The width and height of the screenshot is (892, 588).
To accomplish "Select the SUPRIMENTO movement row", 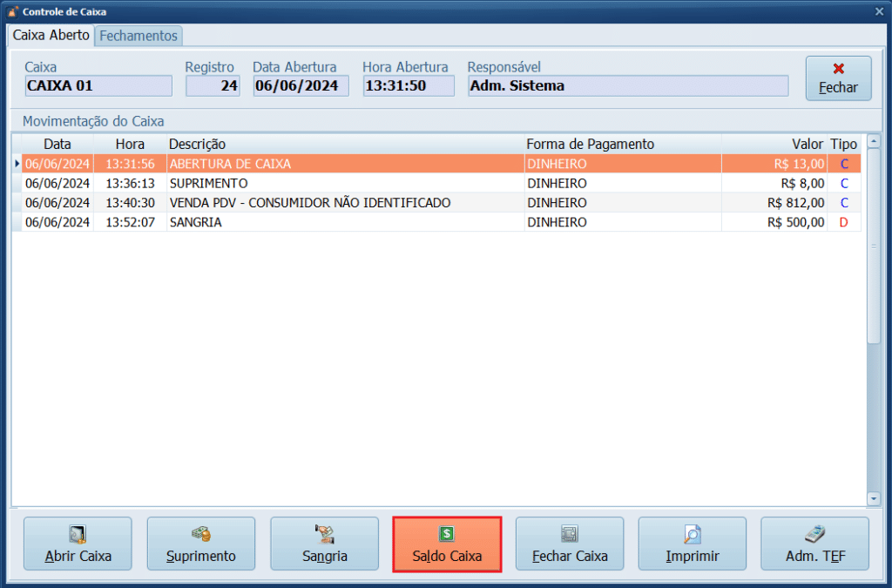I will coord(348,183).
